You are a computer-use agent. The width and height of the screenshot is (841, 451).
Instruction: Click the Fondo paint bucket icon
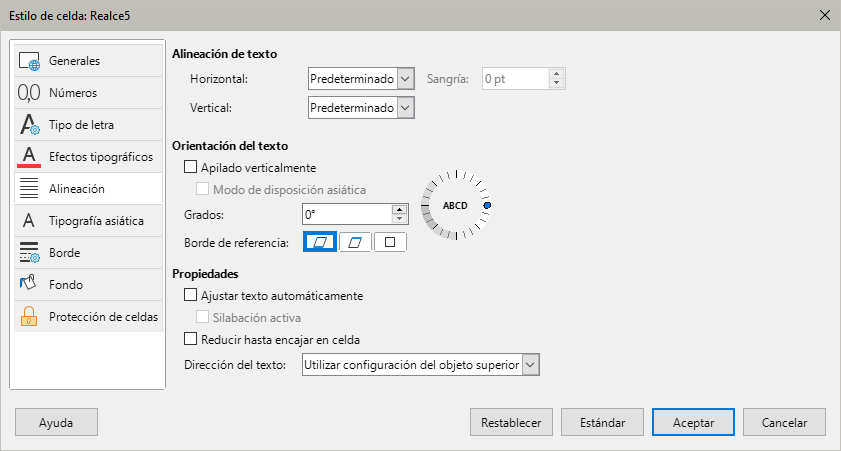(x=28, y=284)
